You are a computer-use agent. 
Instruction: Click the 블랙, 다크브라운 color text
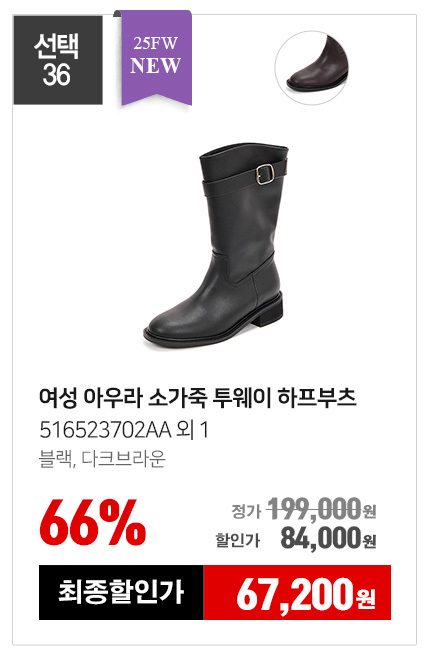pos(102,459)
